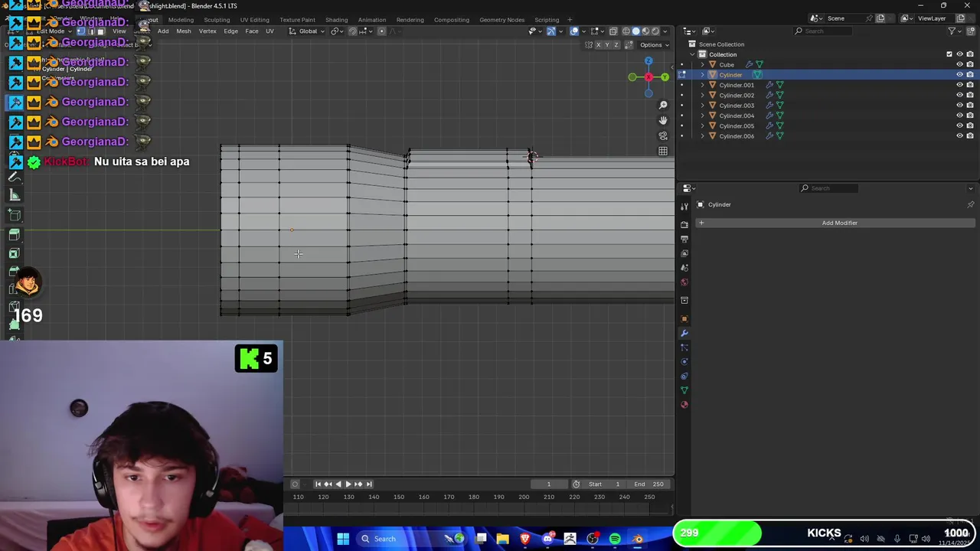Viewport: 980px width, 551px height.
Task: Toggle viewport gizmos icon
Action: click(551, 31)
